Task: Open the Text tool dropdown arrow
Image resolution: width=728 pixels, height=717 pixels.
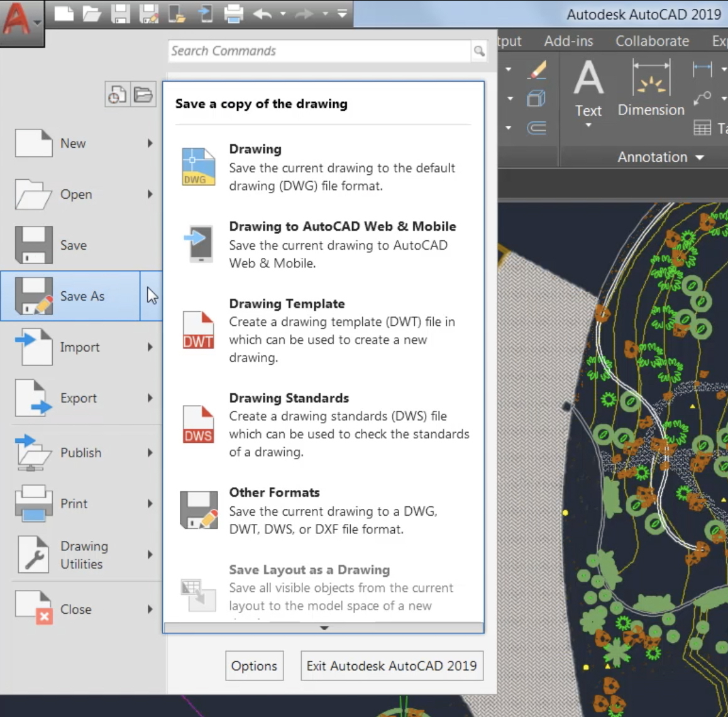Action: coord(588,125)
